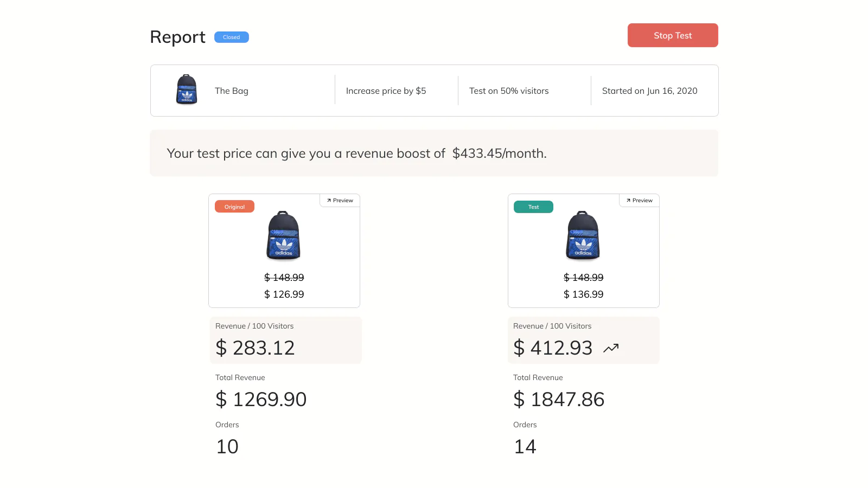The image size is (868, 488).
Task: Click the backpack image in Original card
Action: point(284,236)
